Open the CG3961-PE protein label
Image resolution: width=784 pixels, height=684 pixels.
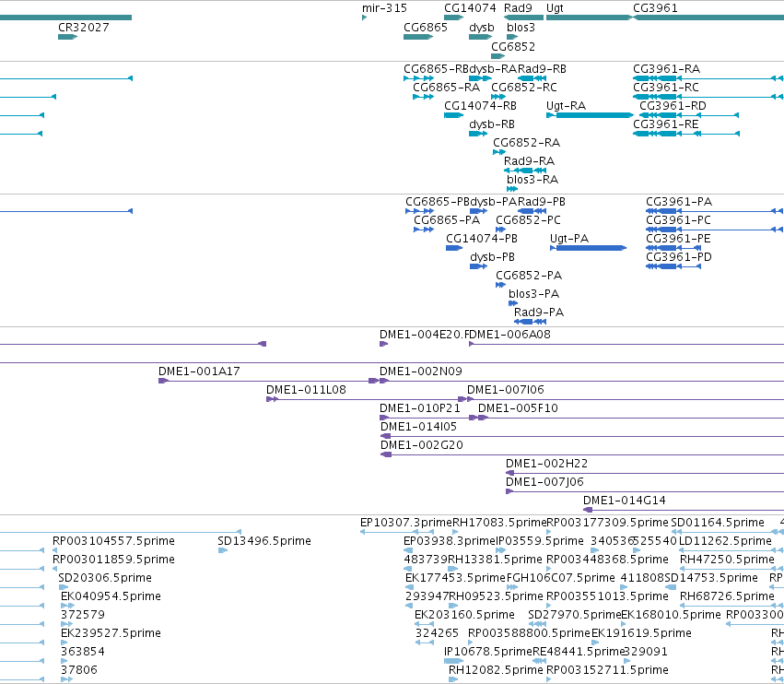(678, 239)
